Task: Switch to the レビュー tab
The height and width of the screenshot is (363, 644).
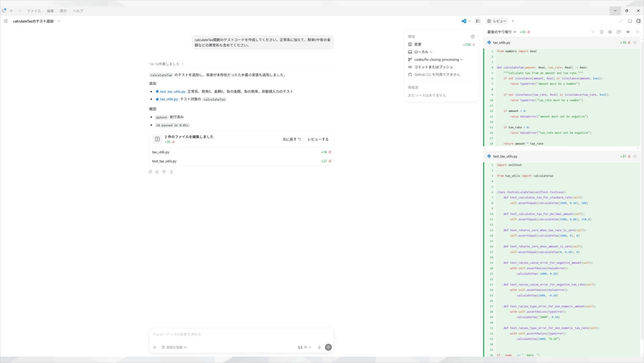Action: [x=497, y=21]
